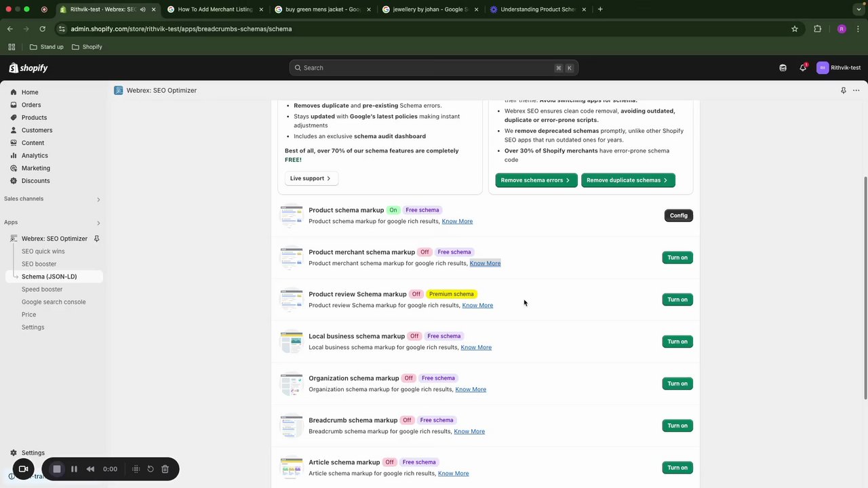Turn on Breadcrumb schema markup

(677, 426)
